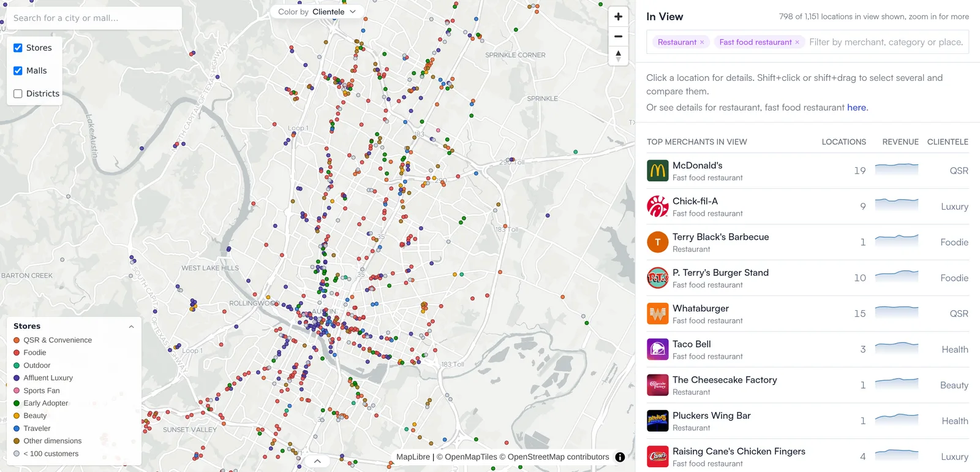980x472 pixels.
Task: Click the 'In View' panel heading
Action: coord(665,17)
